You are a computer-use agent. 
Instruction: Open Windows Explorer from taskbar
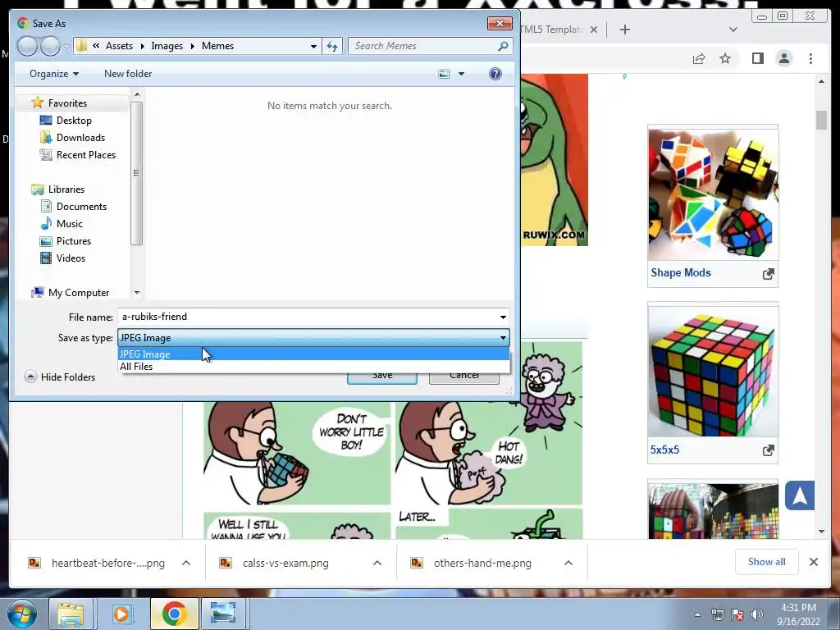[71, 614]
